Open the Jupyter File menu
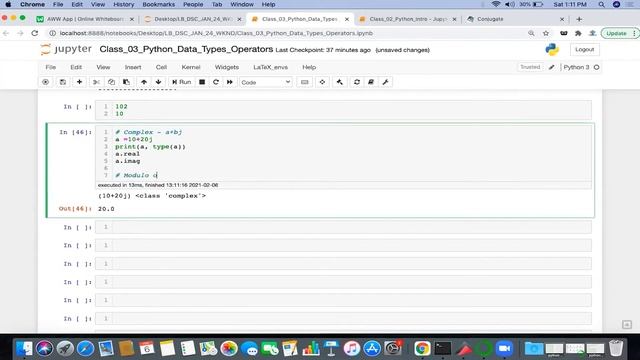The width and height of the screenshot is (640, 360). [51, 67]
